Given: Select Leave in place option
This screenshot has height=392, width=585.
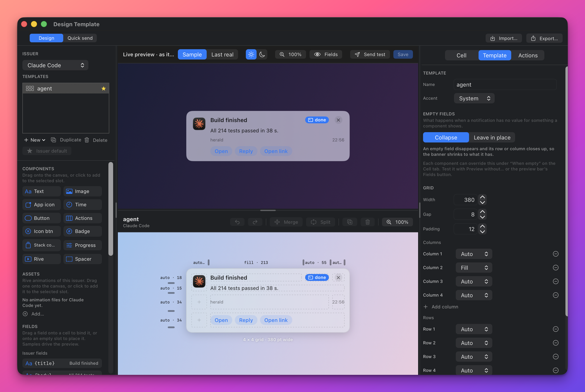Looking at the screenshot, I should tap(492, 137).
